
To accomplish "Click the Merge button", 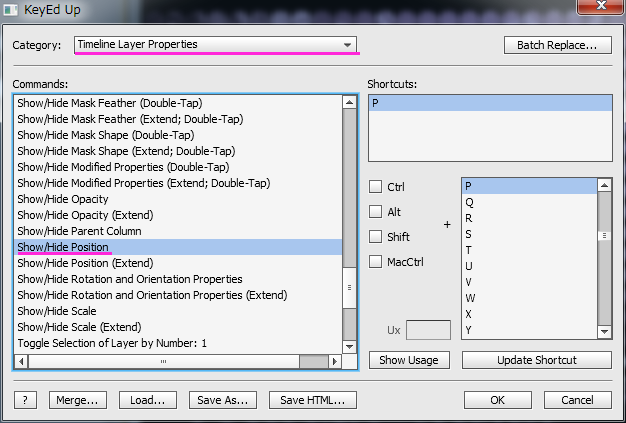I will point(78,400).
